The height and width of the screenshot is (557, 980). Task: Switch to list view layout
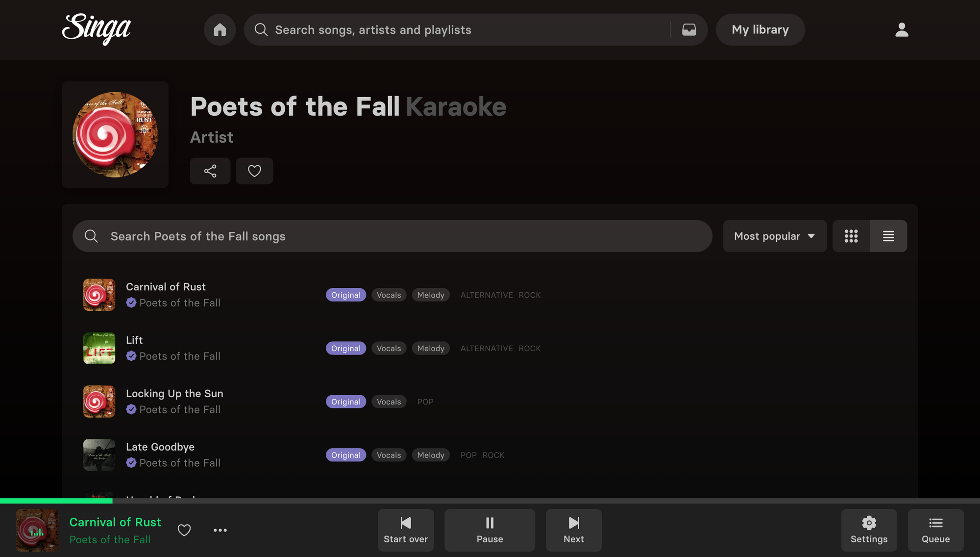[x=888, y=236]
